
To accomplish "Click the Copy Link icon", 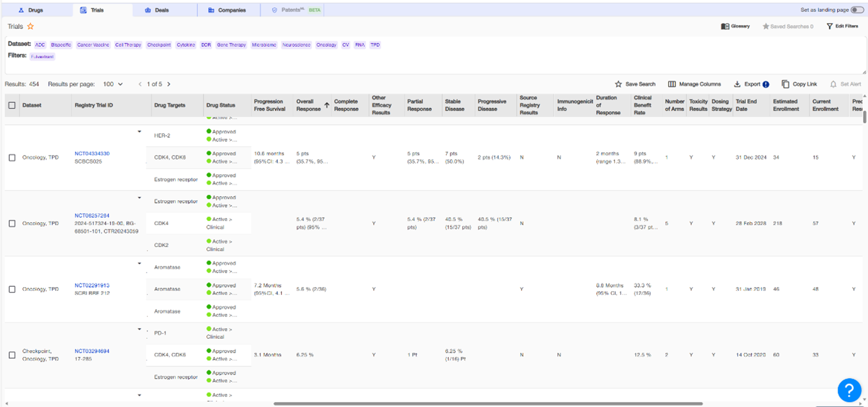I will point(785,84).
